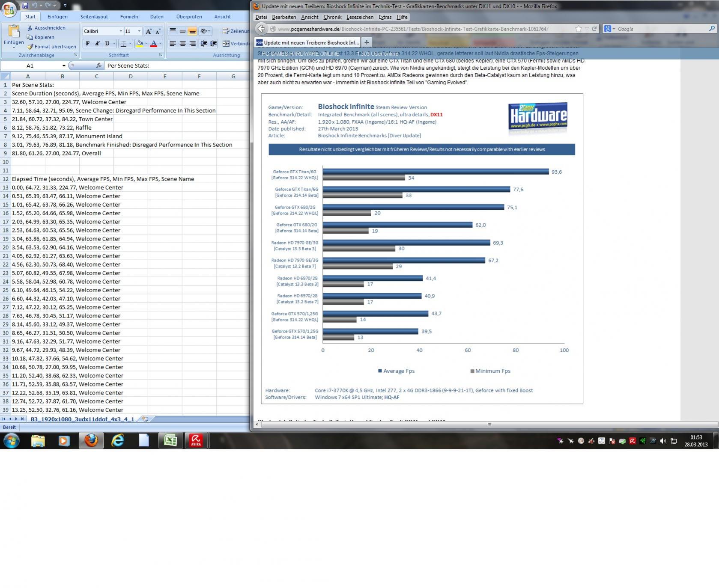Open Customize Quick Access Toolbar dropdown
Image resolution: width=719 pixels, height=588 pixels.
[x=65, y=6]
